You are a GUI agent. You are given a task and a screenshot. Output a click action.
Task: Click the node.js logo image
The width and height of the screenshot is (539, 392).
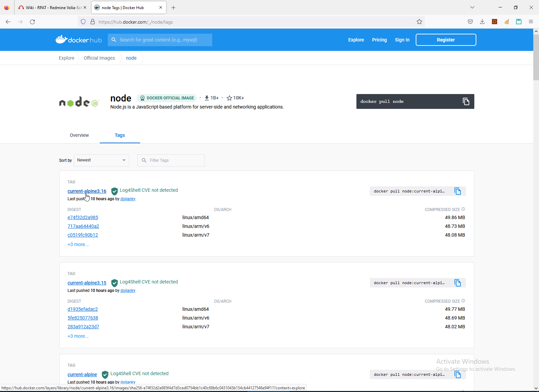click(79, 102)
